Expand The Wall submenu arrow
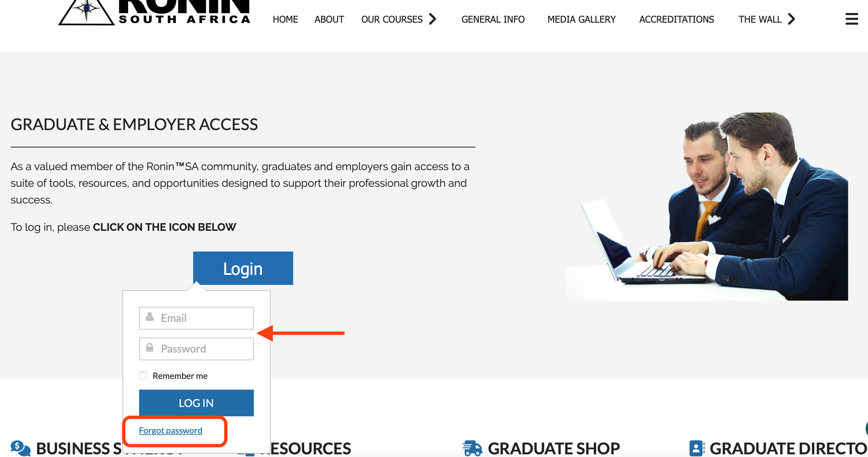Viewport: 868px width, 457px height. 792,19
